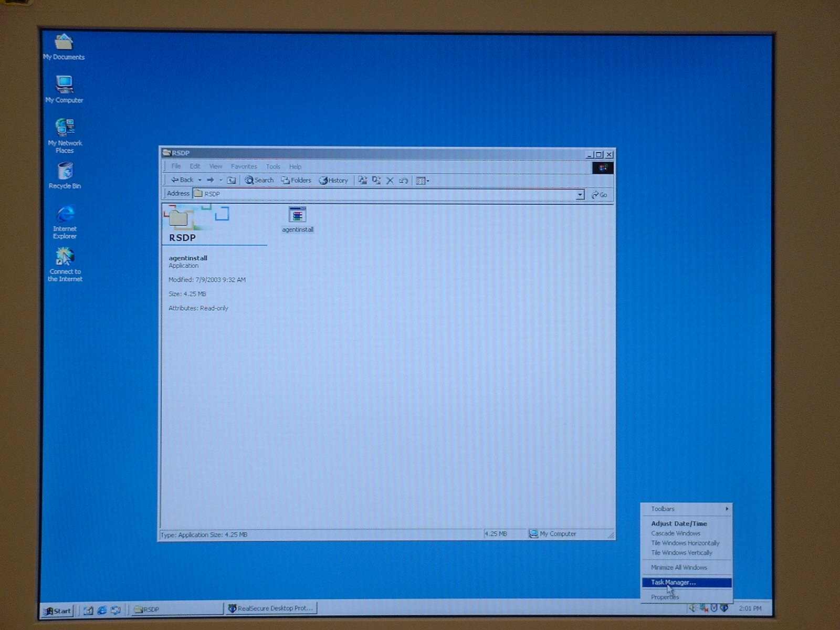This screenshot has height=630, width=840.
Task: Click the agentinstall application icon
Action: tap(297, 215)
